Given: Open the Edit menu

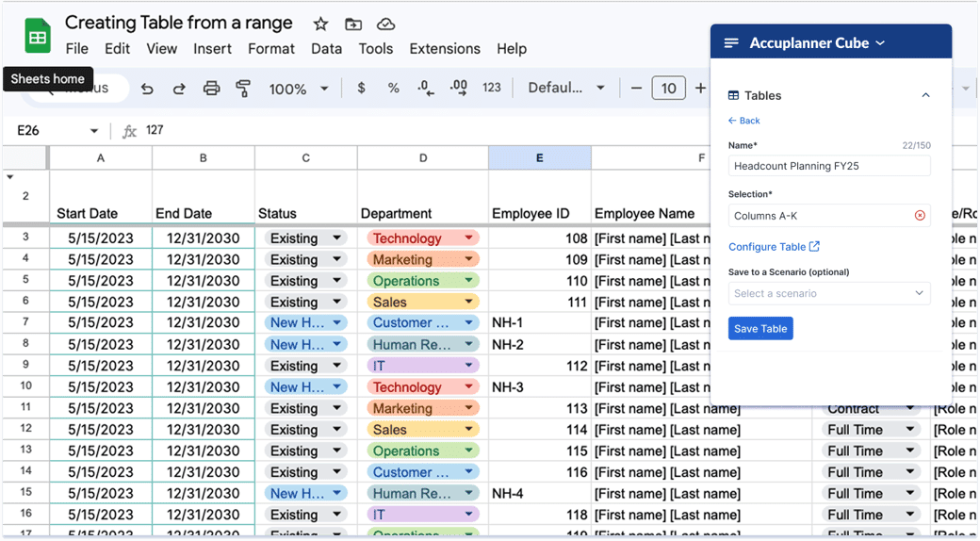Looking at the screenshot, I should click(118, 49).
